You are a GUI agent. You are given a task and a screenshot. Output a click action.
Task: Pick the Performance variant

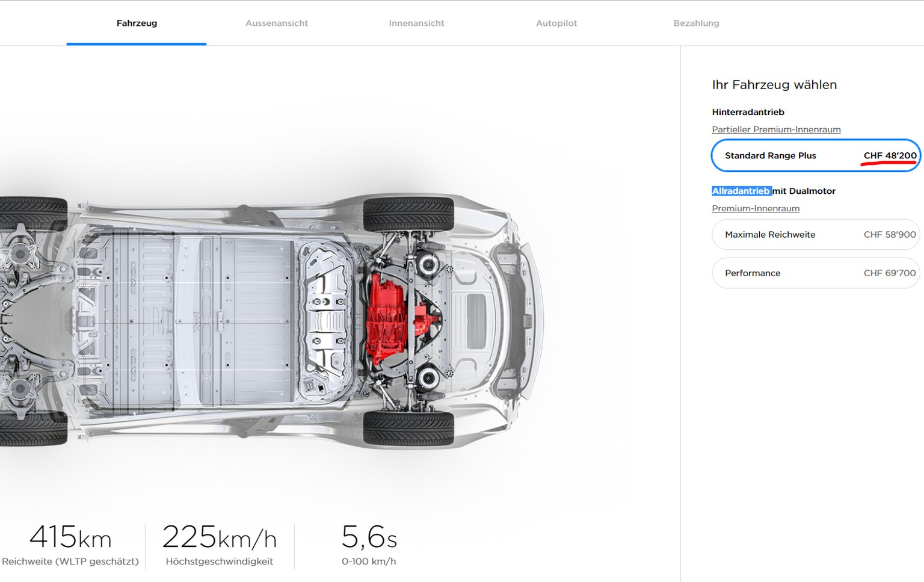[x=815, y=273]
